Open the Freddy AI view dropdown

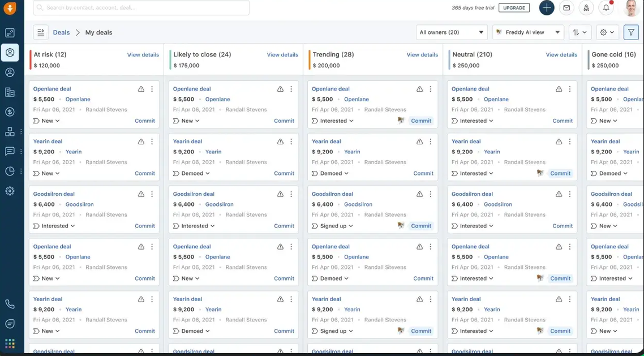[528, 32]
